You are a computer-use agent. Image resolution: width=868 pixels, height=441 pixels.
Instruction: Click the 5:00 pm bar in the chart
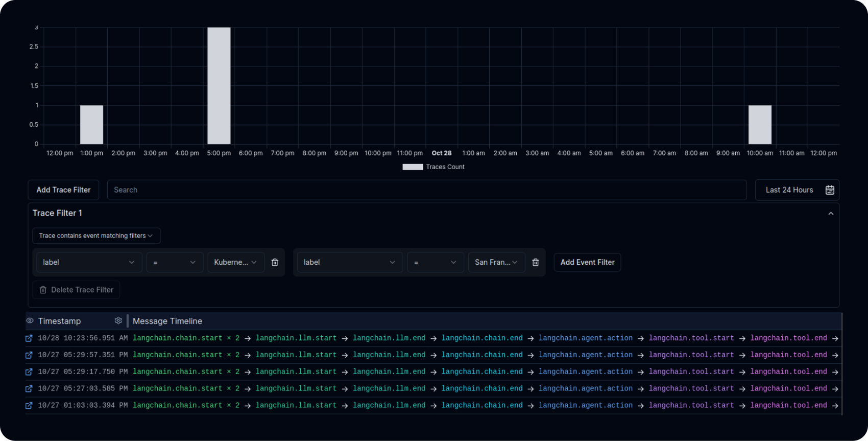tap(219, 86)
